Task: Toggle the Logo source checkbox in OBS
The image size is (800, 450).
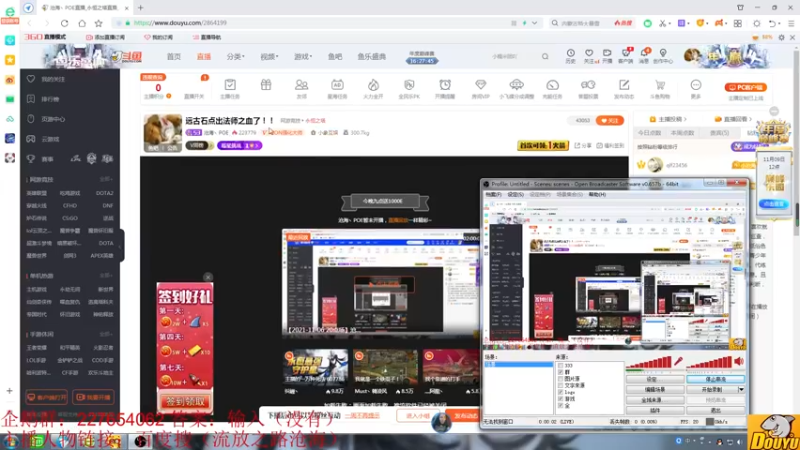Action: coord(560,392)
